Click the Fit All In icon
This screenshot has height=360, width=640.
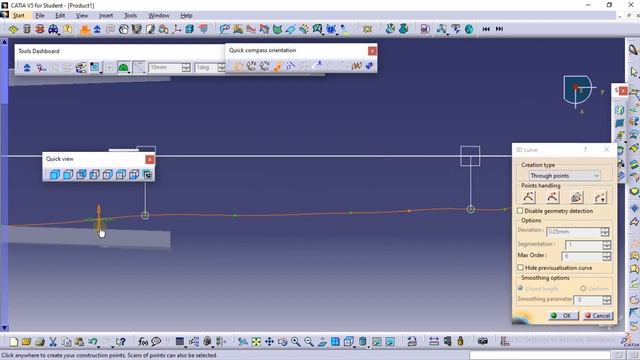(x=256, y=342)
